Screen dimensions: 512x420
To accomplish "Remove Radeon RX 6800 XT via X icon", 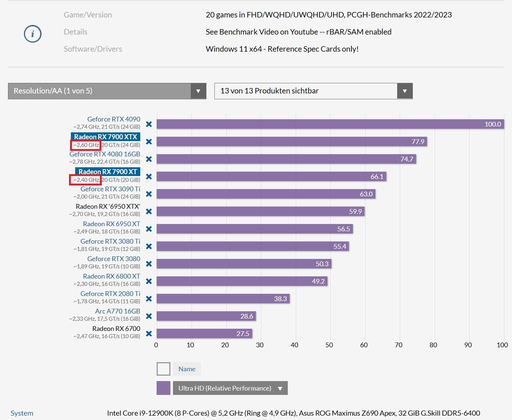I will point(149,281).
